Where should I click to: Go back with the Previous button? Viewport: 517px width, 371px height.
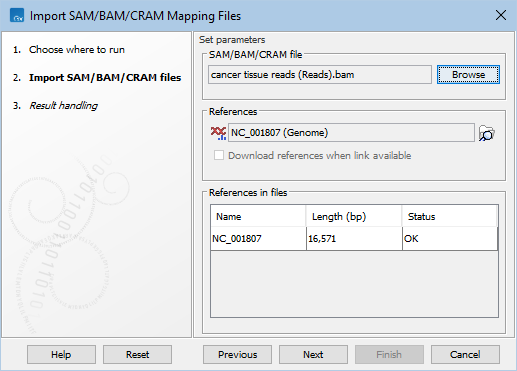(237, 354)
